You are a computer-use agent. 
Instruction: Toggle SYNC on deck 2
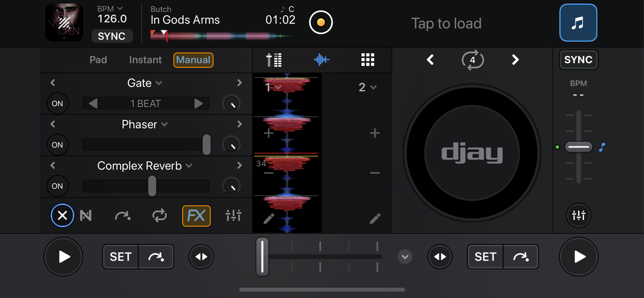578,60
